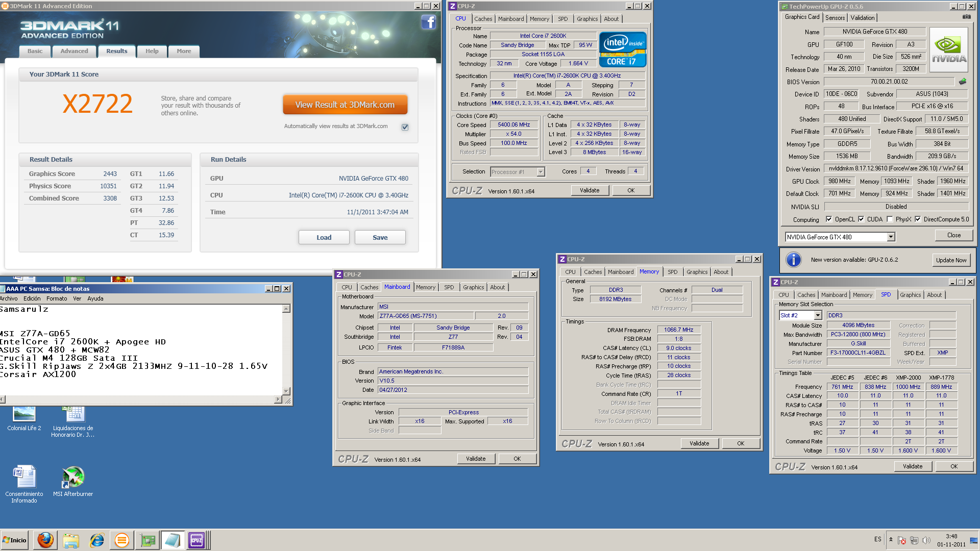Click the Facebook icon in 3DMark 11

pyautogui.click(x=428, y=22)
